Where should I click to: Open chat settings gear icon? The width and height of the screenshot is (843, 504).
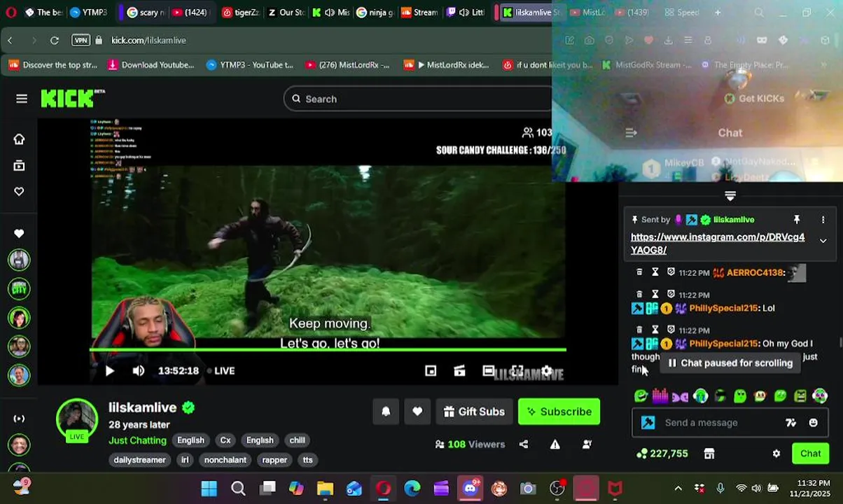[776, 454]
